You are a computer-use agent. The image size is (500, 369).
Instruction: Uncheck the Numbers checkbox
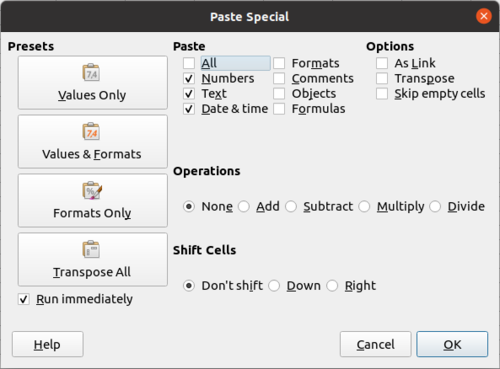click(189, 78)
